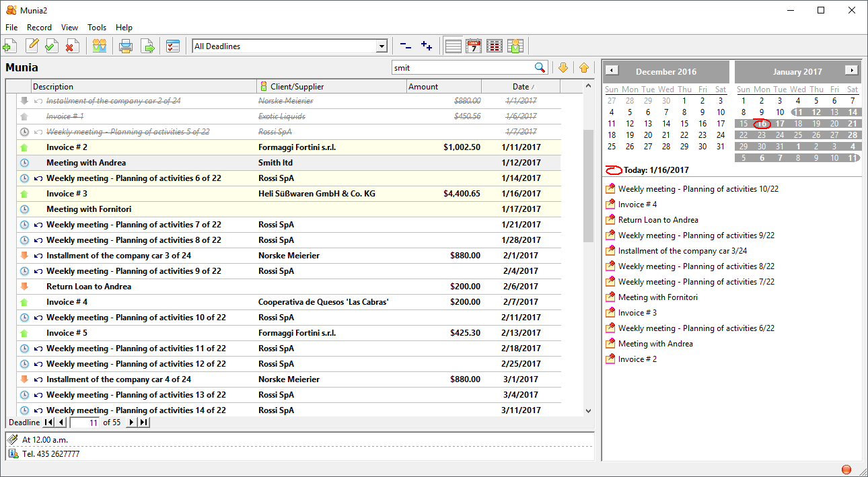Click the table vertical scrollbar down arrow

(x=589, y=410)
